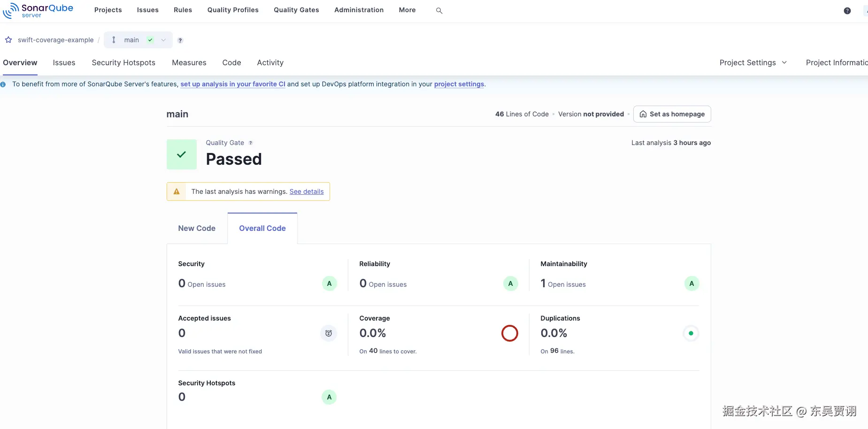Screen dimensions: 868x429
Task: Go to Quality Profiles menu
Action: coord(233,10)
